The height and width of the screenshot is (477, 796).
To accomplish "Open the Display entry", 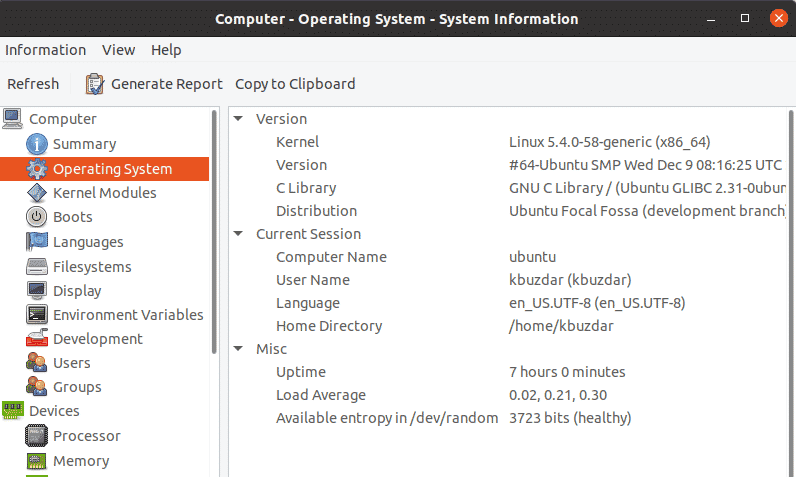I will pyautogui.click(x=77, y=291).
